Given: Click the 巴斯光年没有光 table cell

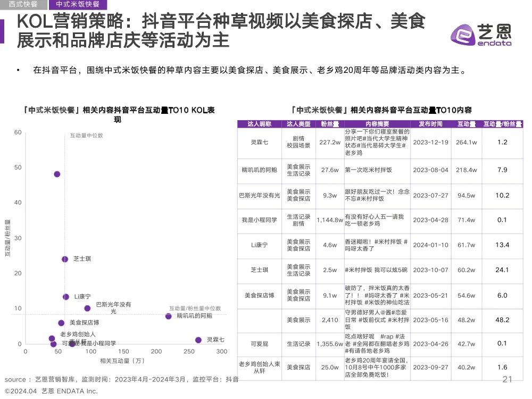Looking at the screenshot, I should pos(260,196).
